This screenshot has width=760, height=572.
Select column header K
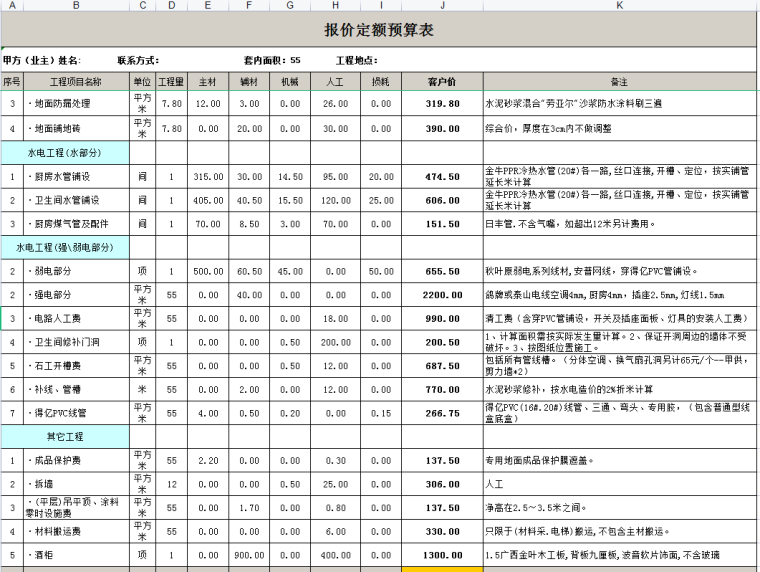point(619,5)
